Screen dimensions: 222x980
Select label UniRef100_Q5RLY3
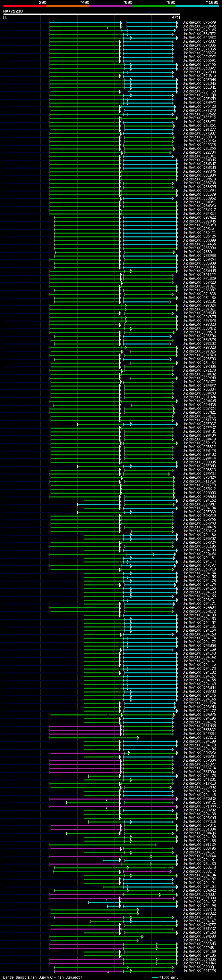199,443
